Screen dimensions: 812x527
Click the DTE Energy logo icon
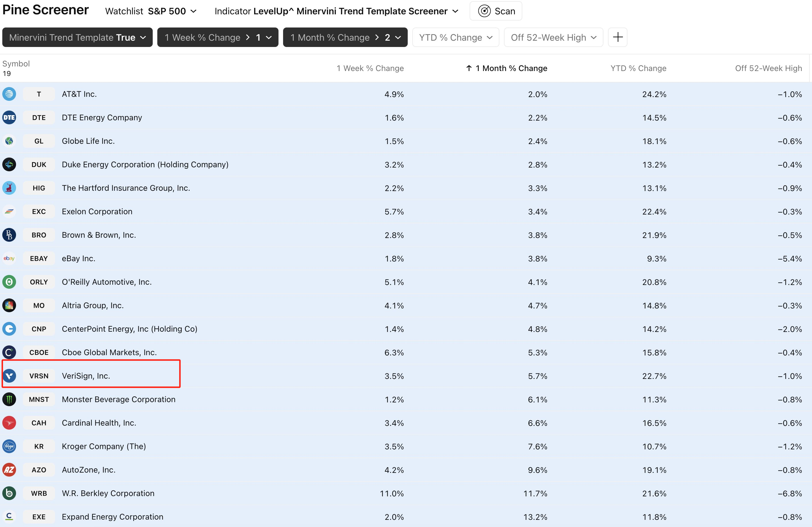point(9,117)
